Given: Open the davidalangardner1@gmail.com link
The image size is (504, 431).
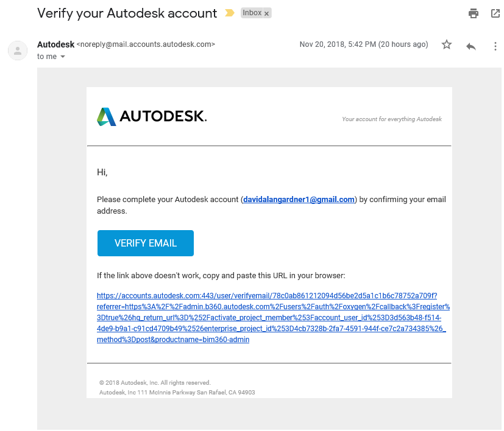Looking at the screenshot, I should [299, 200].
